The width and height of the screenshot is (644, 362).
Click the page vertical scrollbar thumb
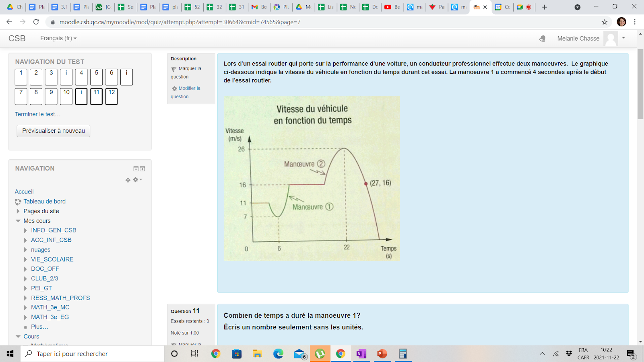pos(640,84)
